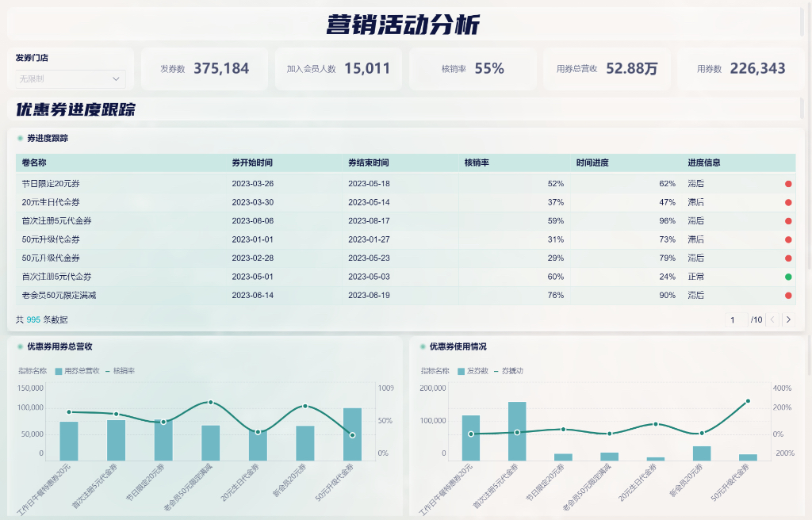Click red status dot in 老会员50元限定满减 row
Image resolution: width=812 pixels, height=520 pixels.
(x=788, y=296)
